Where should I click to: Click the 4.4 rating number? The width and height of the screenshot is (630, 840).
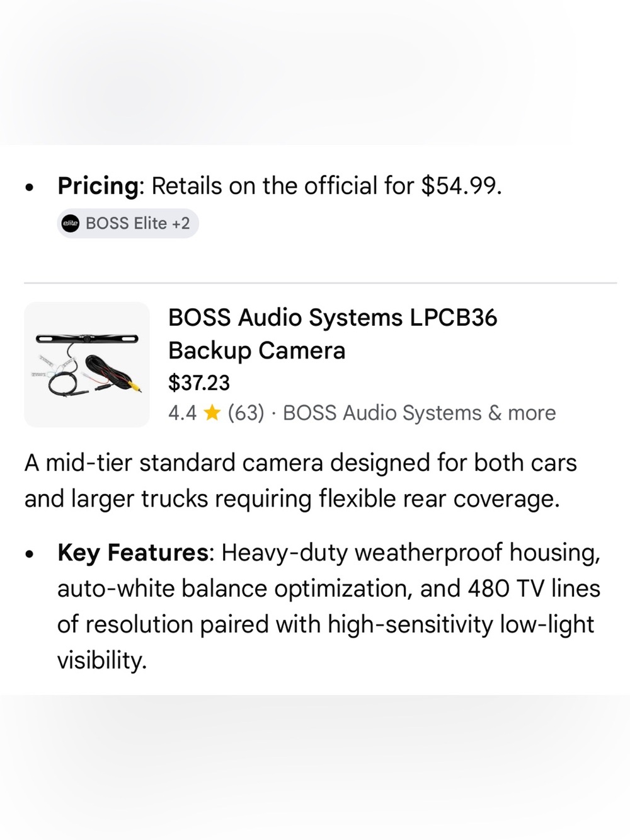[x=182, y=413]
